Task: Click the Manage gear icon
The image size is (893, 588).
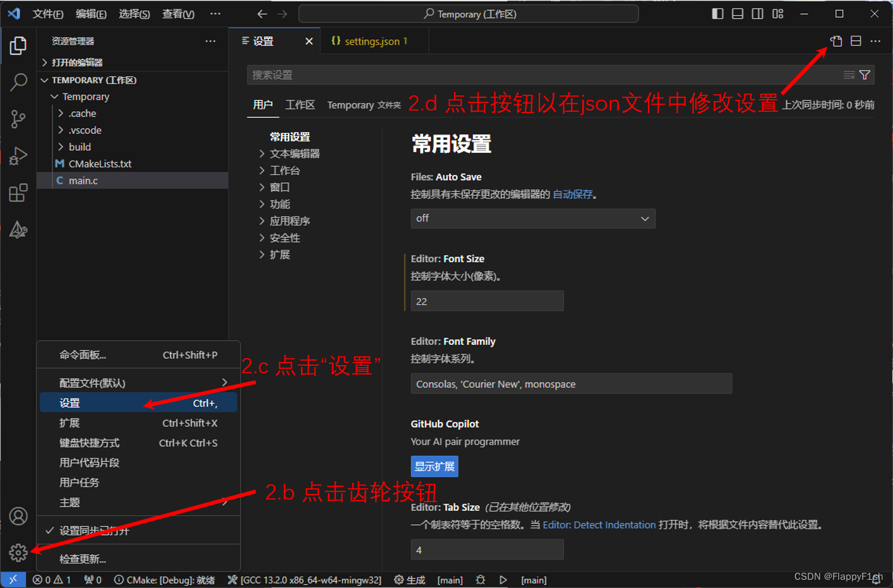Action: coord(18,553)
